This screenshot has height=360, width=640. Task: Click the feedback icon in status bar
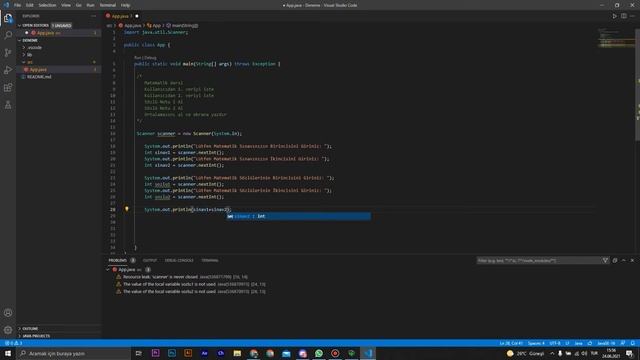click(x=623, y=343)
